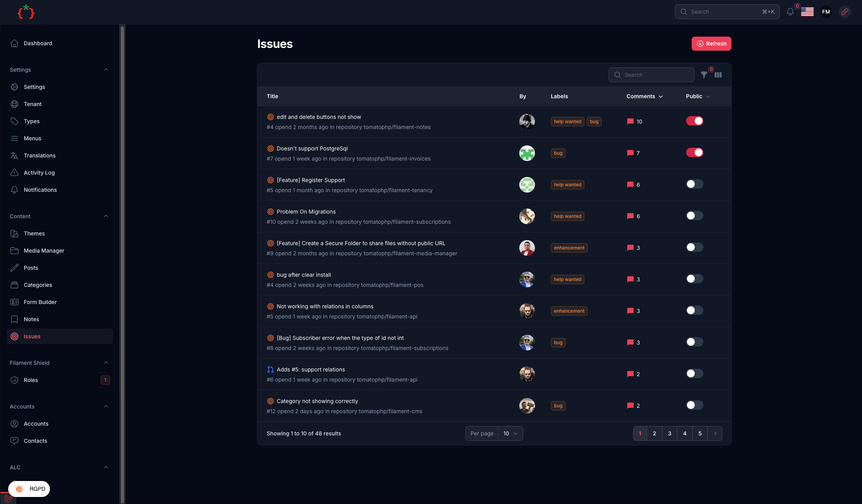Screen dimensions: 862x504
Task: Sort by the Comments column header
Action: click(644, 96)
